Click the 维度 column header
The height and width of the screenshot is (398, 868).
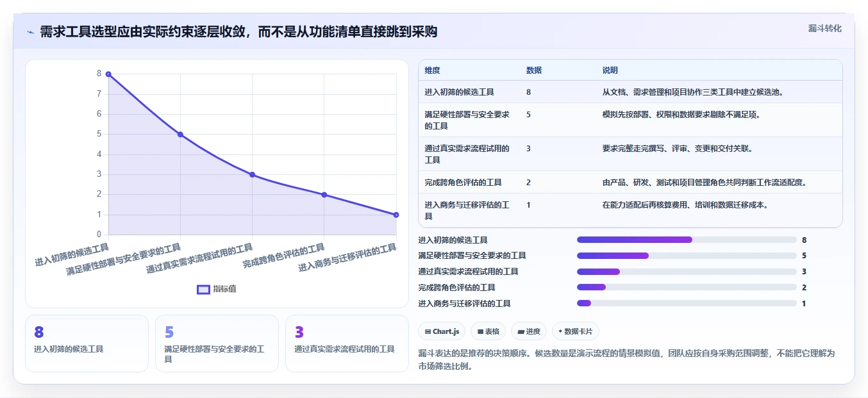[x=432, y=70]
